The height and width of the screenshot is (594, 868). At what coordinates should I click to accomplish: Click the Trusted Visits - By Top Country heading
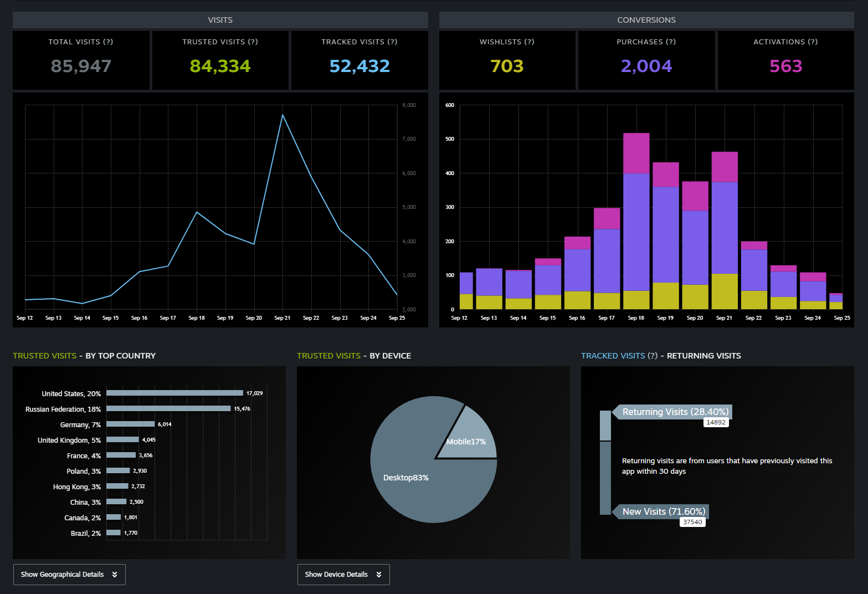(x=84, y=356)
